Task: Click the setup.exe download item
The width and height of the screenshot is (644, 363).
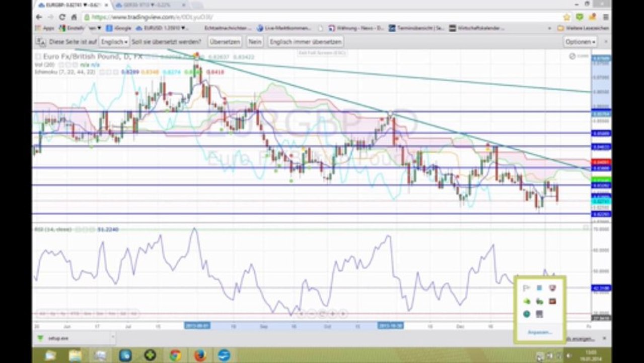Action: point(74,338)
